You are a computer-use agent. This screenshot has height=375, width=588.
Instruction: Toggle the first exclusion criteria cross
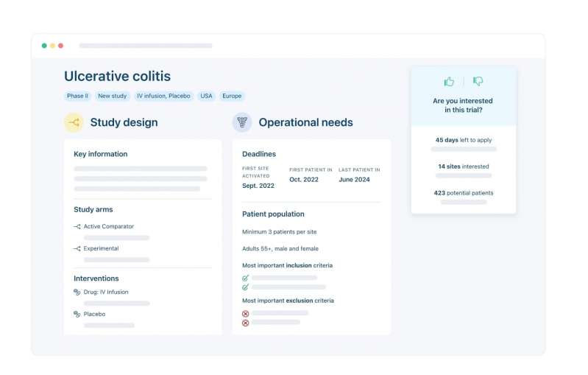[246, 313]
